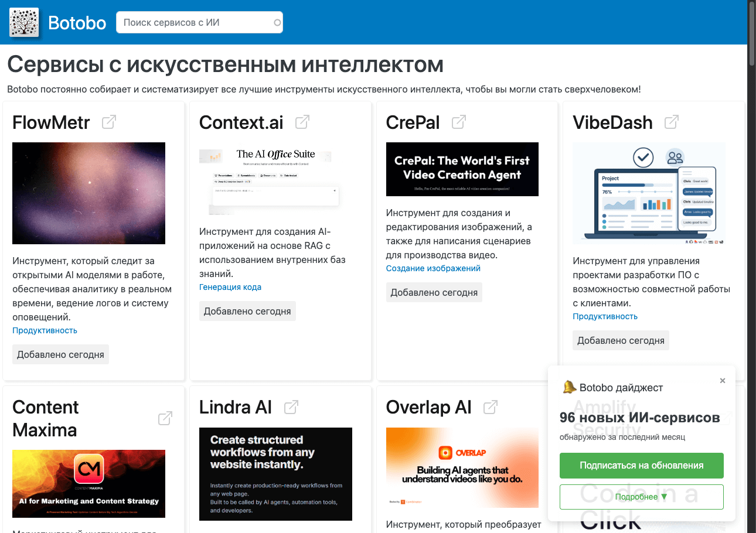Select the Генерация кода category link
The height and width of the screenshot is (533, 756).
[230, 287]
